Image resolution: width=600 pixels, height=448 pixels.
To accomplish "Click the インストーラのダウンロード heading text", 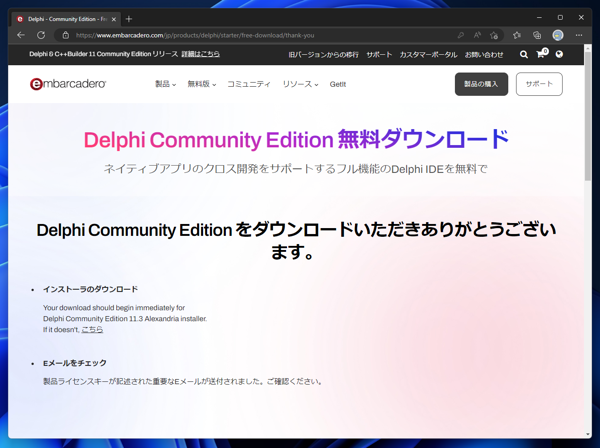I will pyautogui.click(x=90, y=289).
